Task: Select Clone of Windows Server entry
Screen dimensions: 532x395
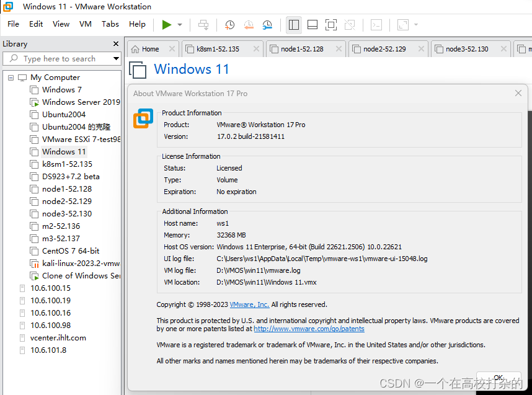Action: coord(81,275)
